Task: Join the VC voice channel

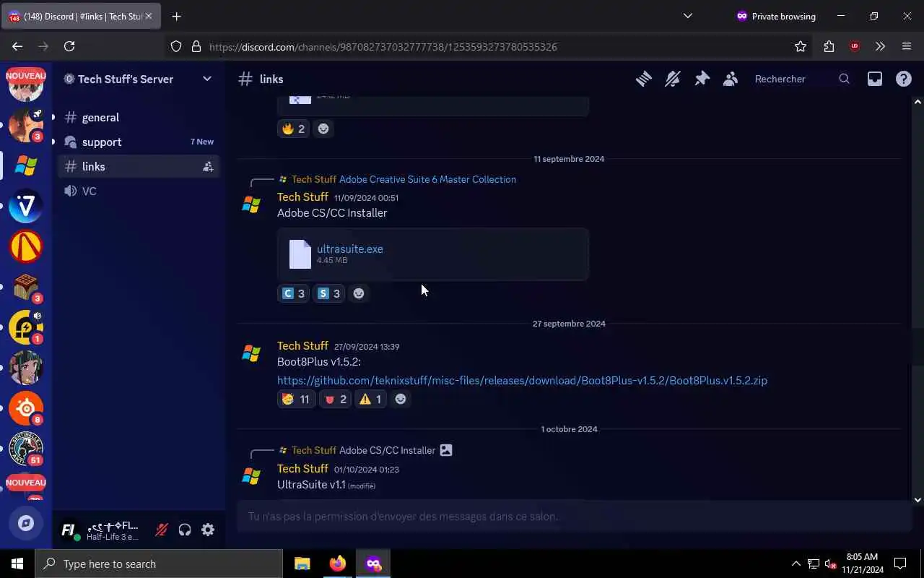Action: pyautogui.click(x=139, y=191)
